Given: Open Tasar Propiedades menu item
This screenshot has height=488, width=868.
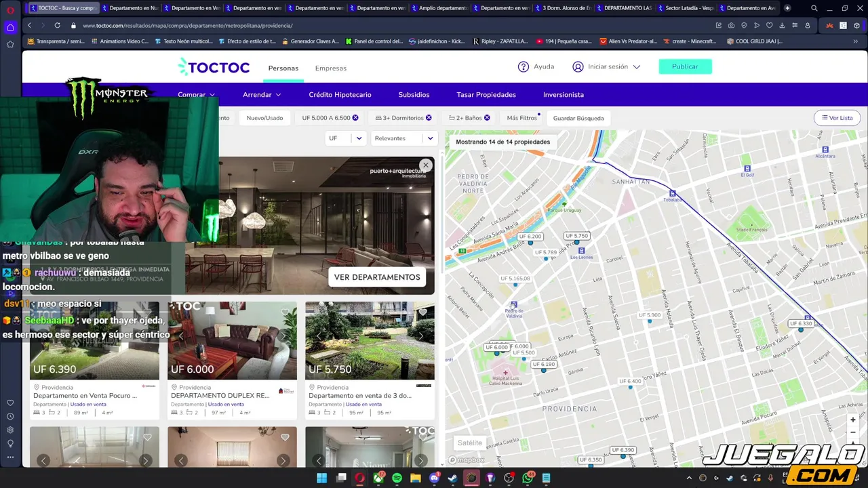Looking at the screenshot, I should tap(486, 95).
